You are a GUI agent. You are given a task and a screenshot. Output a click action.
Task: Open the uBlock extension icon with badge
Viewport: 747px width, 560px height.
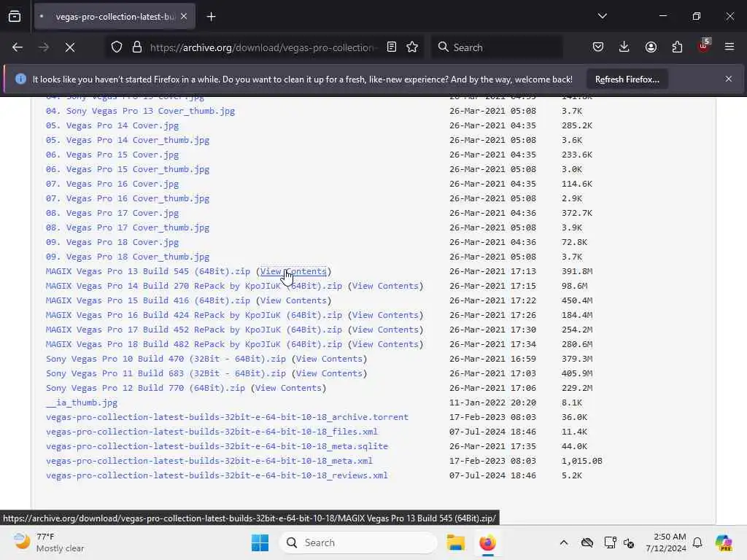click(x=703, y=46)
